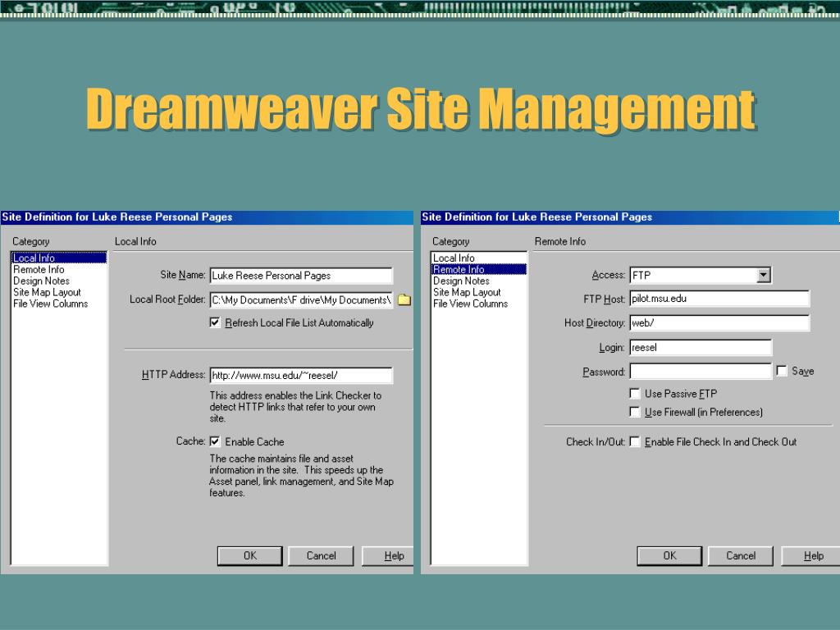This screenshot has width=840, height=630.
Task: Click Help in the Local Info dialog
Action: click(x=388, y=555)
